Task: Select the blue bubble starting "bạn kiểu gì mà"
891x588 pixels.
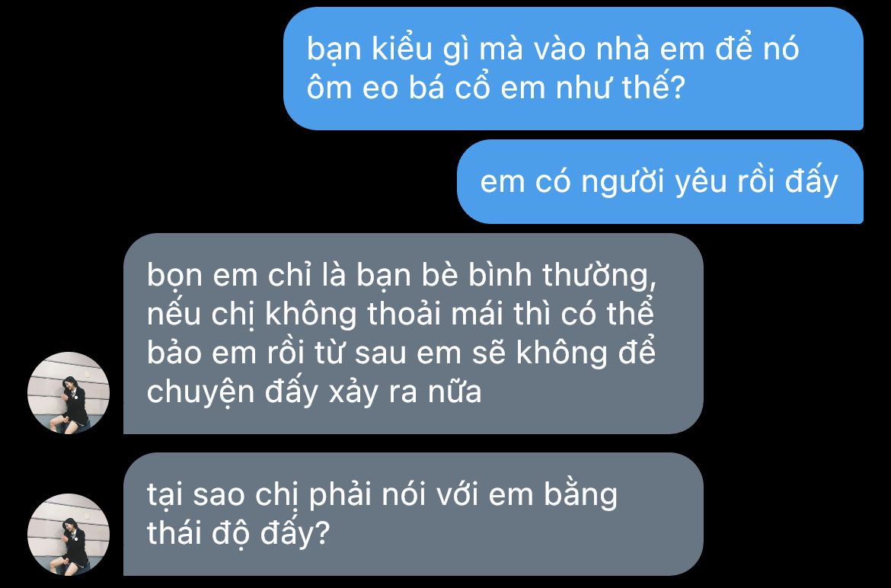Action: pyautogui.click(x=573, y=69)
